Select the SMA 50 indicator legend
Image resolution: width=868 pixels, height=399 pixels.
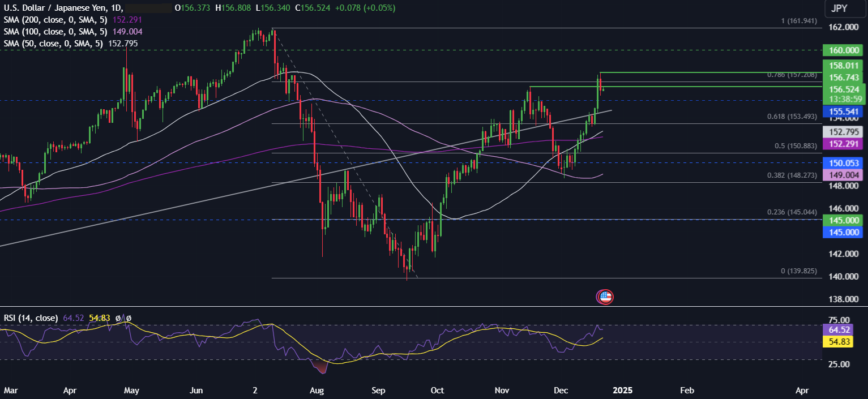[x=53, y=44]
